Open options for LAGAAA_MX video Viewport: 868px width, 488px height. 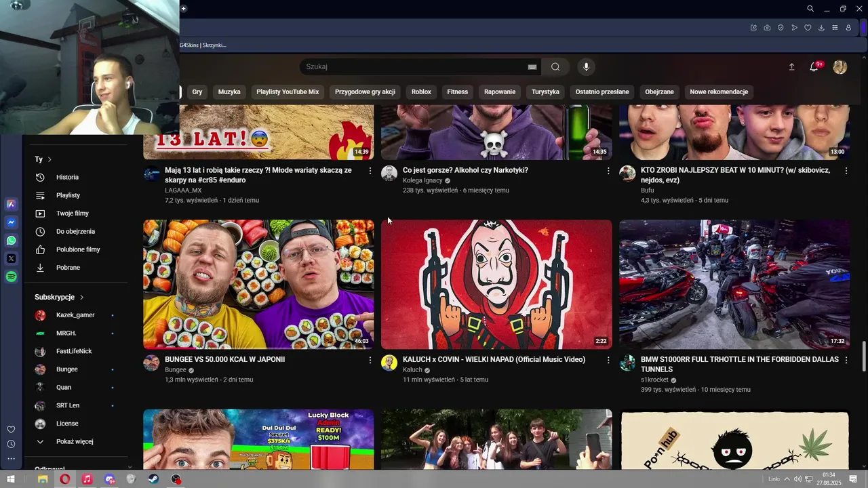[x=370, y=171]
